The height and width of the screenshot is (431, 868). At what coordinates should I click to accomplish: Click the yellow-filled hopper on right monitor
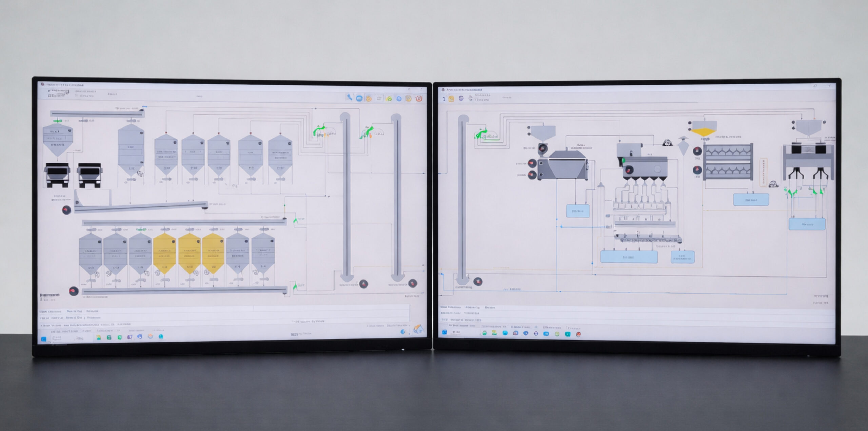pyautogui.click(x=704, y=129)
